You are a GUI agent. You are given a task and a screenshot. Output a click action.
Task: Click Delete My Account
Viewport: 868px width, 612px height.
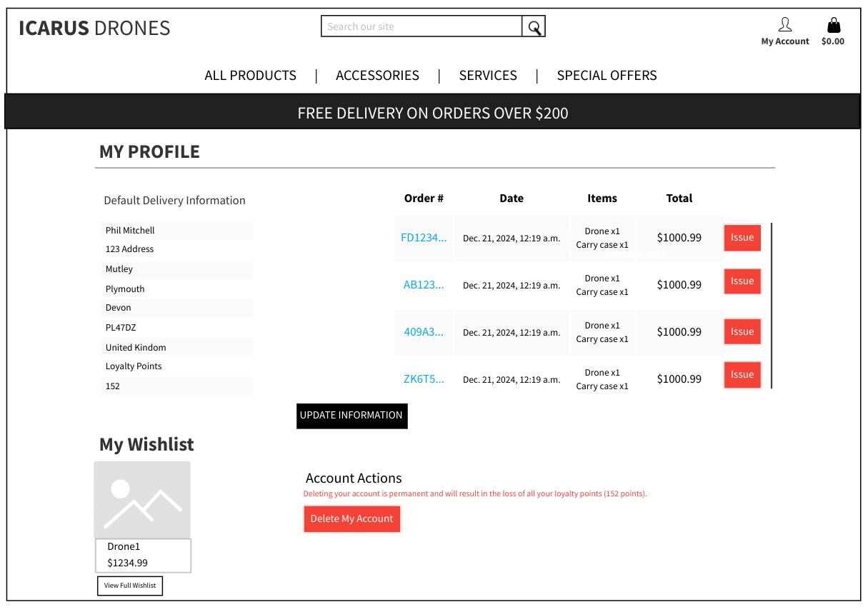(x=351, y=518)
